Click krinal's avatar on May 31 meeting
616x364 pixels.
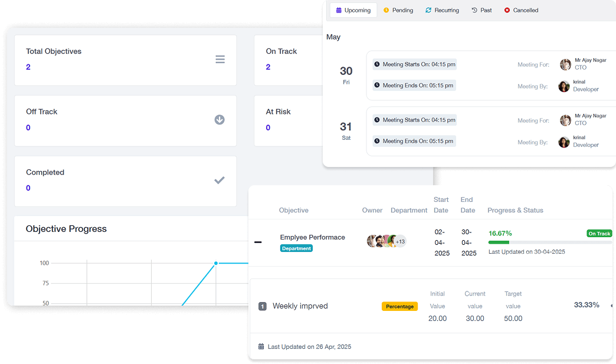[x=564, y=142]
